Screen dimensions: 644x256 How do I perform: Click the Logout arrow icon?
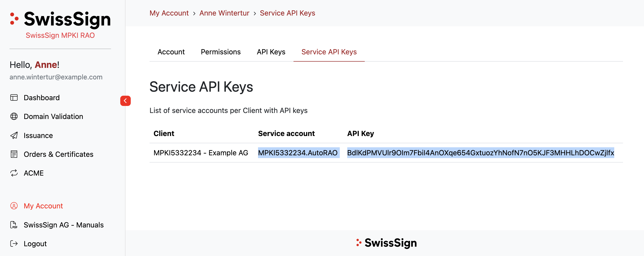click(14, 243)
